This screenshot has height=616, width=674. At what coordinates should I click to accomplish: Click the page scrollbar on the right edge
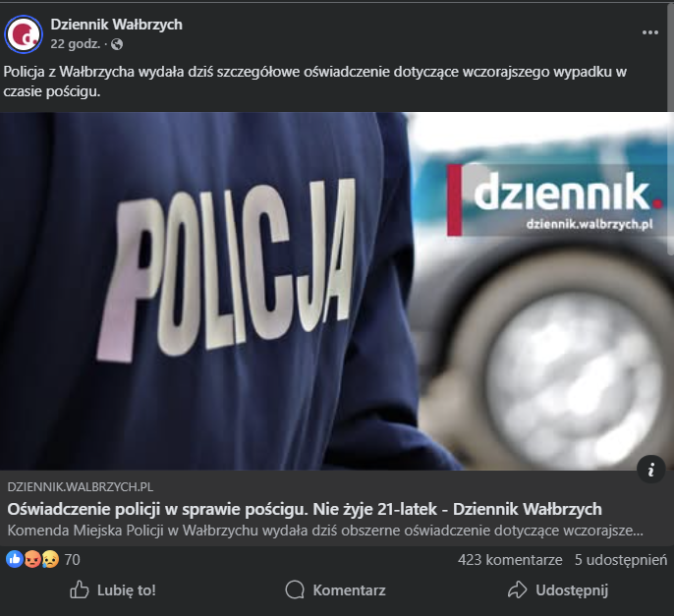(x=672, y=129)
